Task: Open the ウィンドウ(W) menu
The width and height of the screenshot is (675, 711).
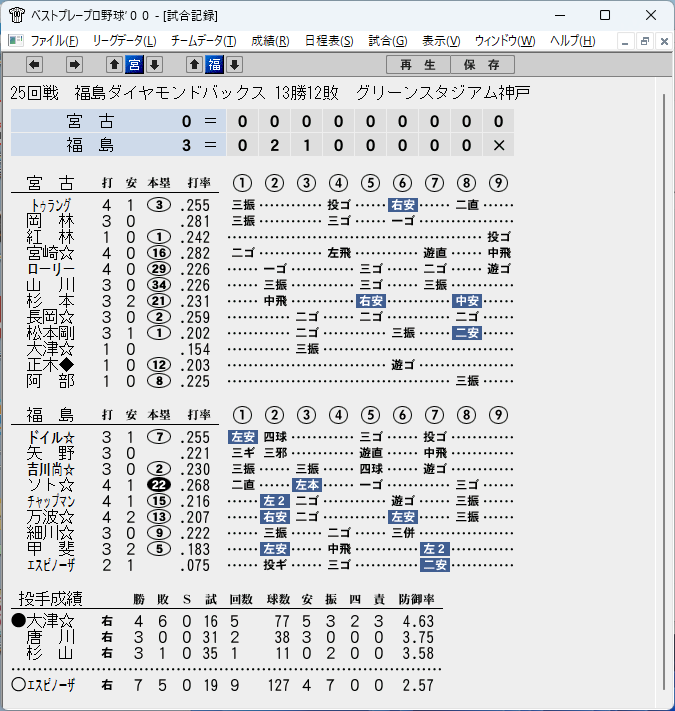Action: coord(505,41)
